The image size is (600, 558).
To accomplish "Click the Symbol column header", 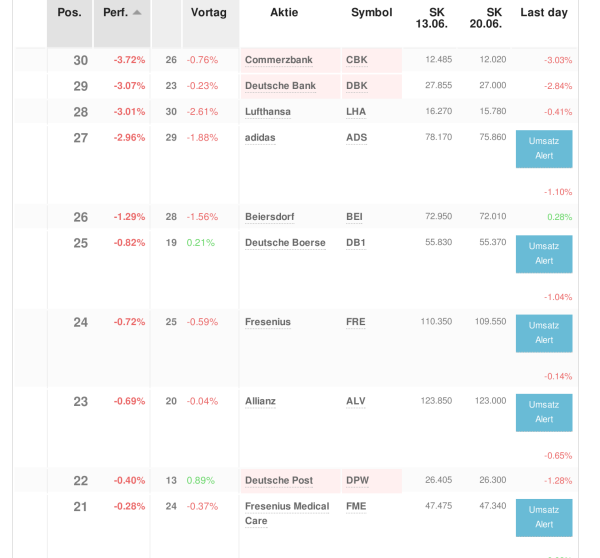I will pyautogui.click(x=371, y=13).
